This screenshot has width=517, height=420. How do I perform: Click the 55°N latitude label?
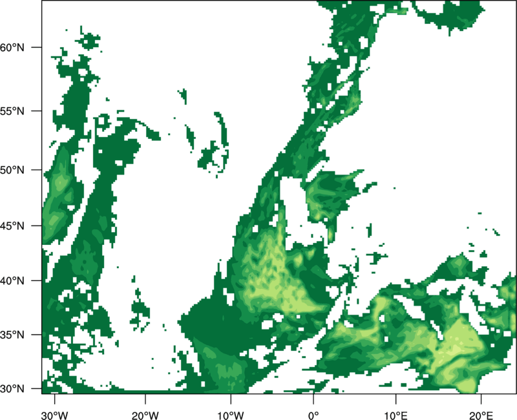[12, 111]
